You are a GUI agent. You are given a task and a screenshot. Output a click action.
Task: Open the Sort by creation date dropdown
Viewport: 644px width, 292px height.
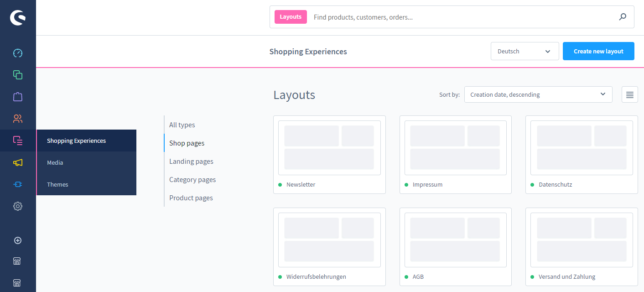pos(538,94)
